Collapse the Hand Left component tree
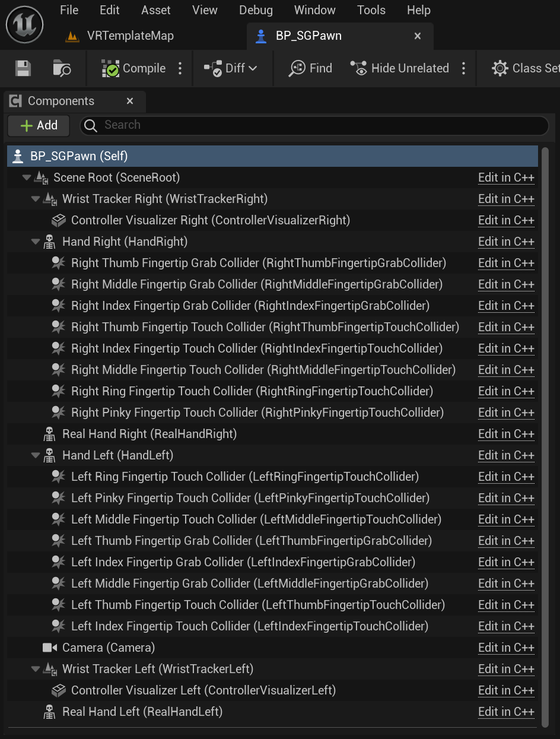The width and height of the screenshot is (560, 739). pos(35,455)
